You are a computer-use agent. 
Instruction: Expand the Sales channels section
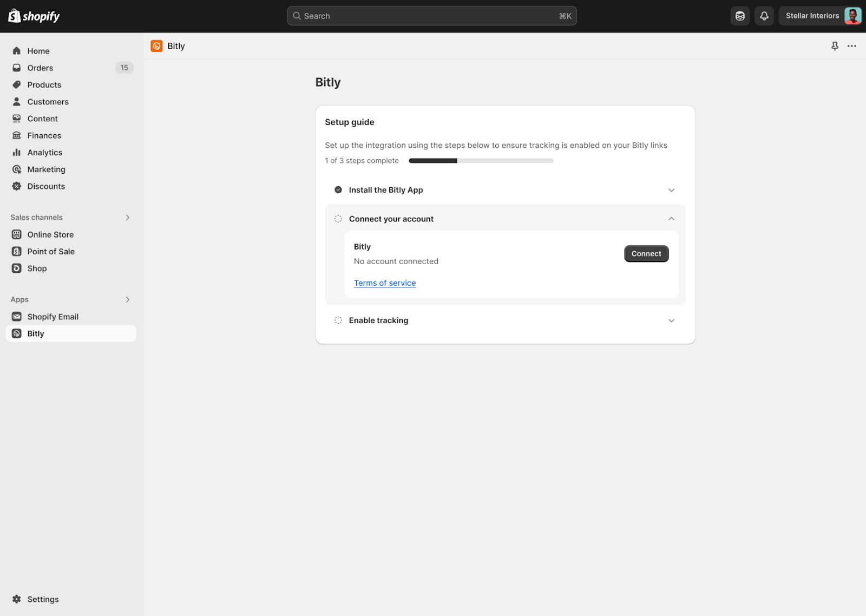(x=128, y=217)
